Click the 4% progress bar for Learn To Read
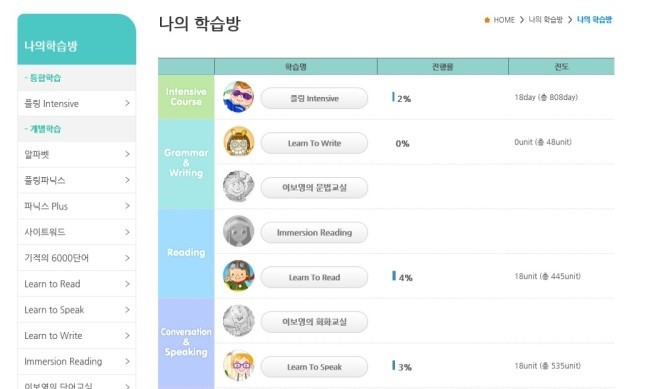This screenshot has width=650, height=389. coord(394,276)
